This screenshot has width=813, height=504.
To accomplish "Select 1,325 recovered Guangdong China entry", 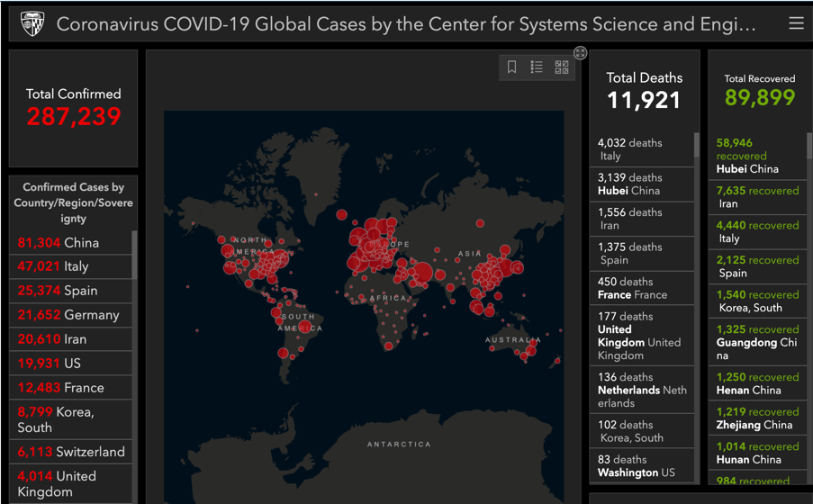I will (x=757, y=343).
